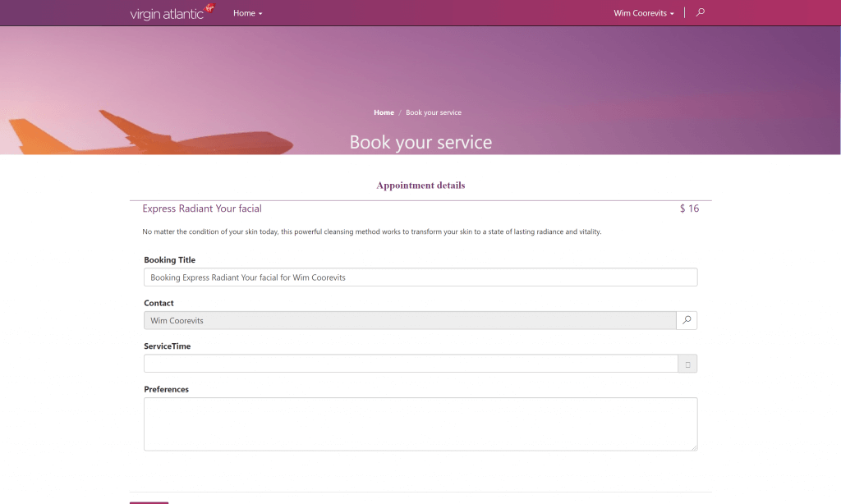This screenshot has height=504, width=841.
Task: Go to Home via breadcrumb link
Action: [x=384, y=112]
